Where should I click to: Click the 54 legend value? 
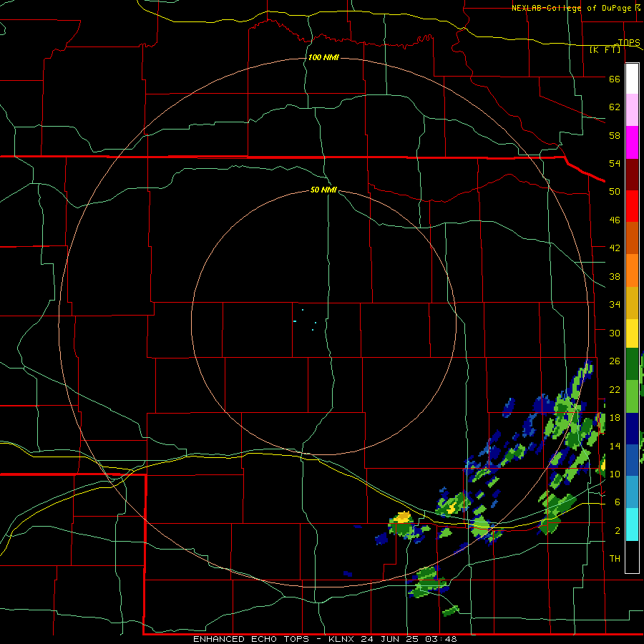[x=615, y=163]
